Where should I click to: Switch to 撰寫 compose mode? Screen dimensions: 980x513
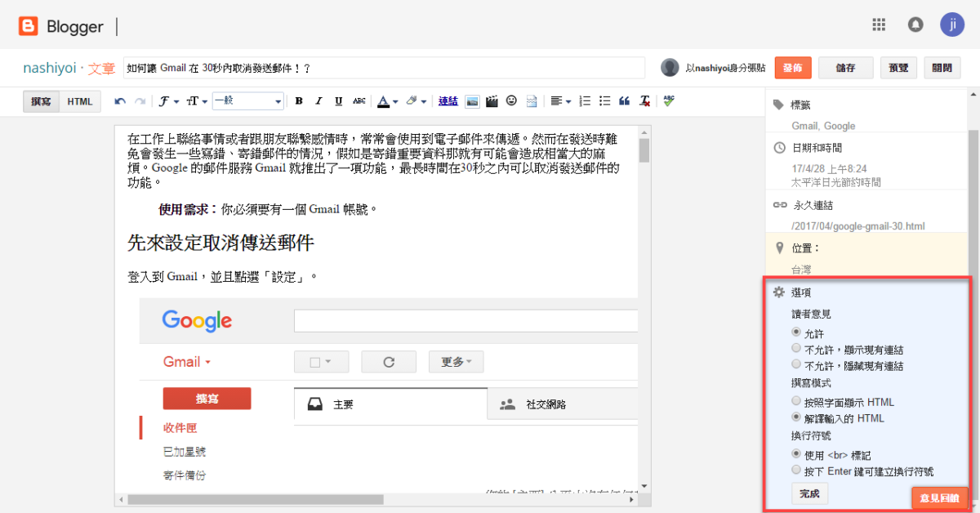click(x=41, y=101)
